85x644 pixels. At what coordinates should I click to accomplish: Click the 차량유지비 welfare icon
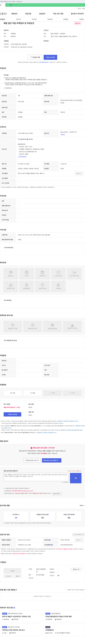pos(42,274)
